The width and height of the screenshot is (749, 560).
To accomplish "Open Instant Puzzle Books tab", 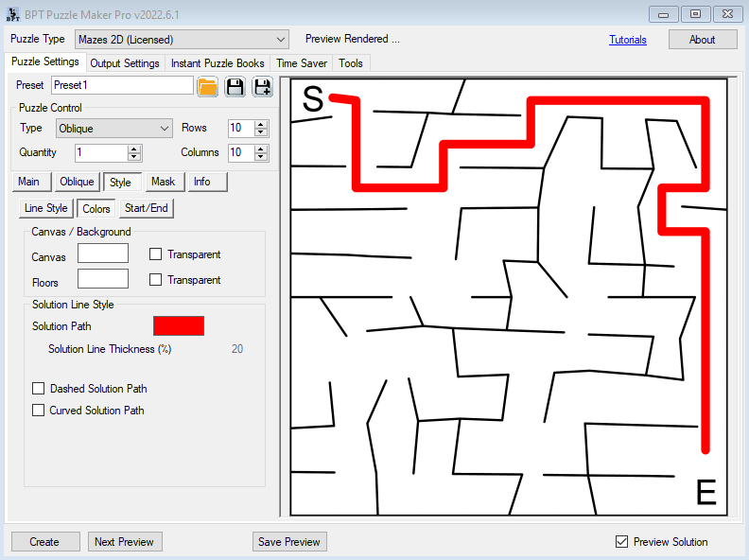I will pyautogui.click(x=218, y=63).
